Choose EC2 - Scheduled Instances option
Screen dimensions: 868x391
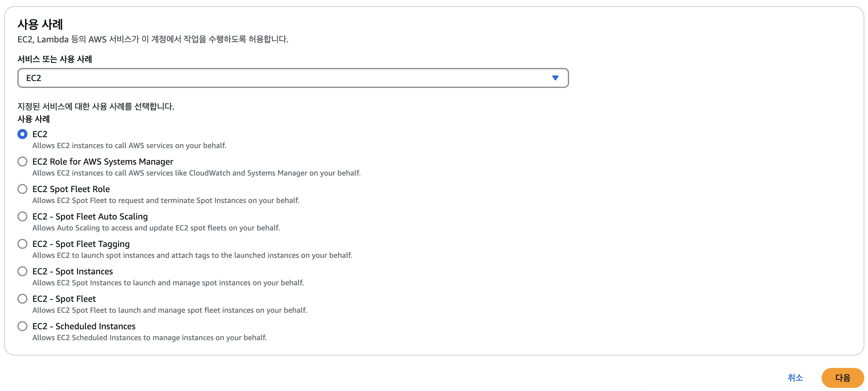coord(22,326)
